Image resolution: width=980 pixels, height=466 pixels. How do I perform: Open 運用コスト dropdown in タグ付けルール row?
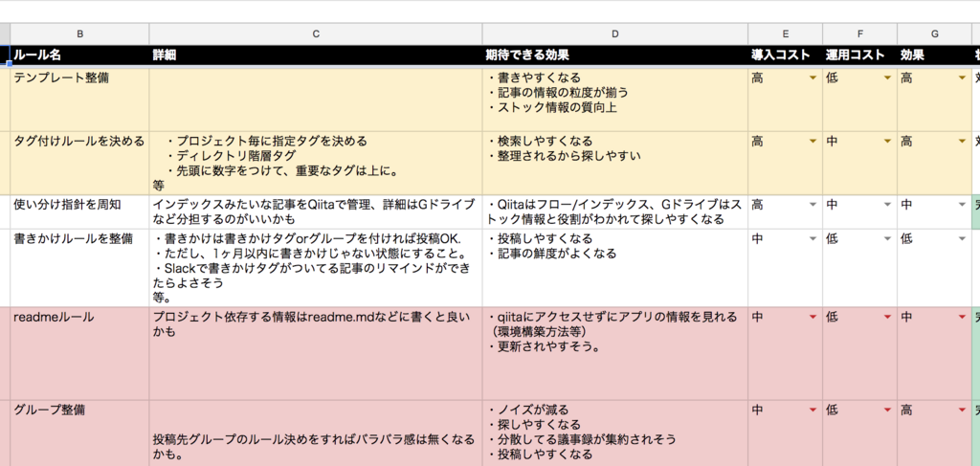pyautogui.click(x=887, y=142)
